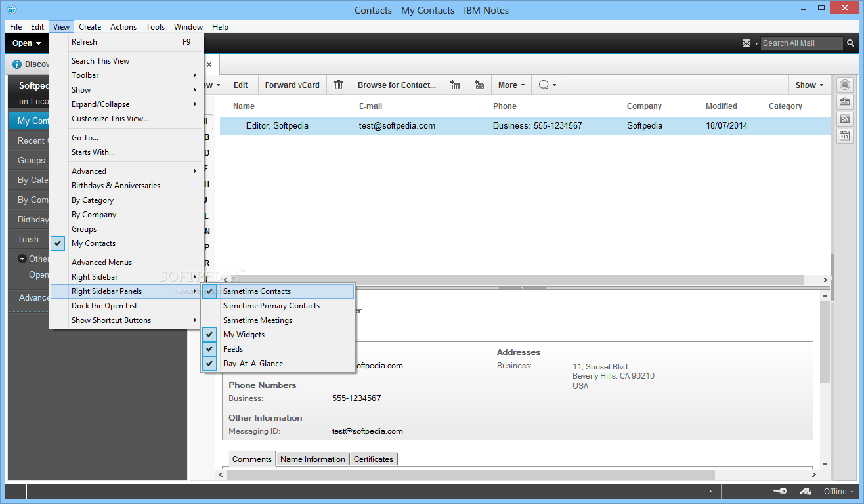Click the schedule meeting calendar icon
Image resolution: width=864 pixels, height=504 pixels.
point(455,85)
